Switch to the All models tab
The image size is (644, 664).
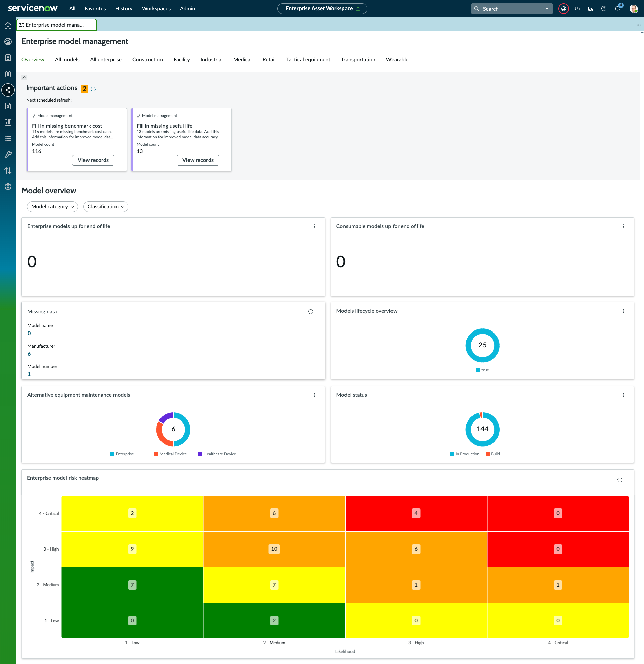pyautogui.click(x=67, y=60)
